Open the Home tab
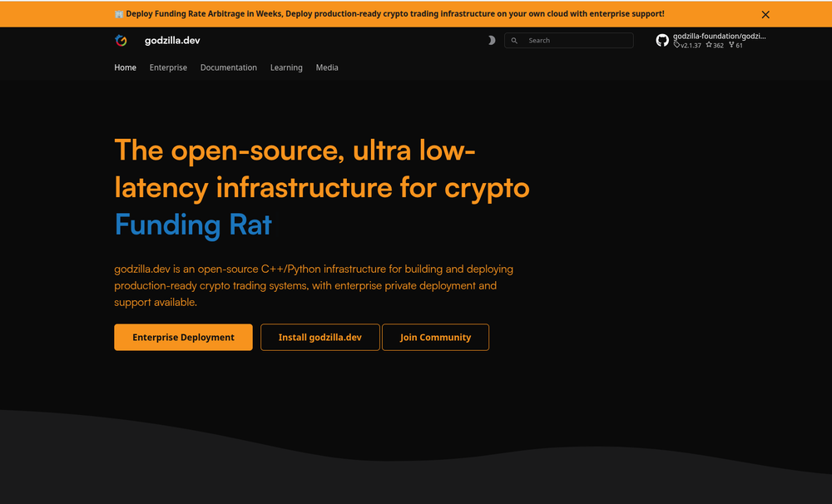 point(126,67)
